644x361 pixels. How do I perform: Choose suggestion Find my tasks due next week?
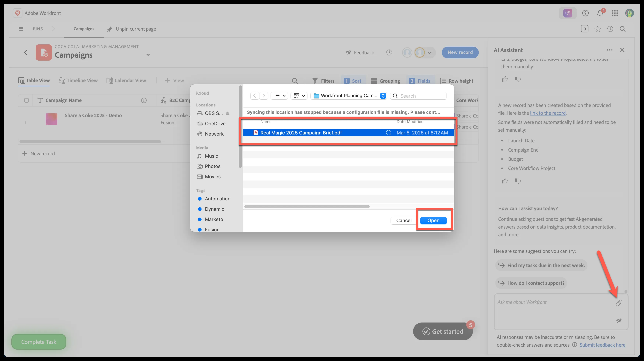(541, 265)
